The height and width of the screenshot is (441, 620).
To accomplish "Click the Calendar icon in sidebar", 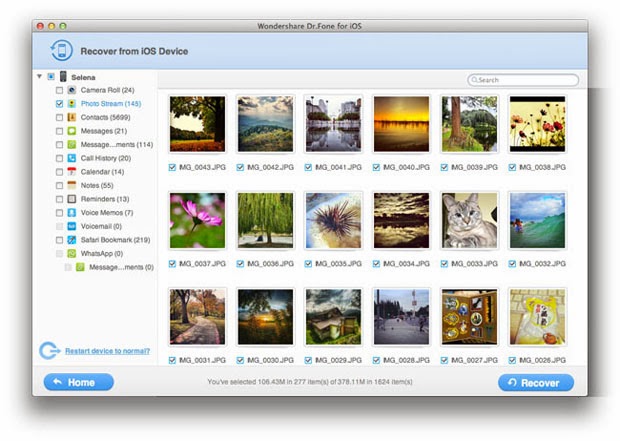I will pos(72,172).
